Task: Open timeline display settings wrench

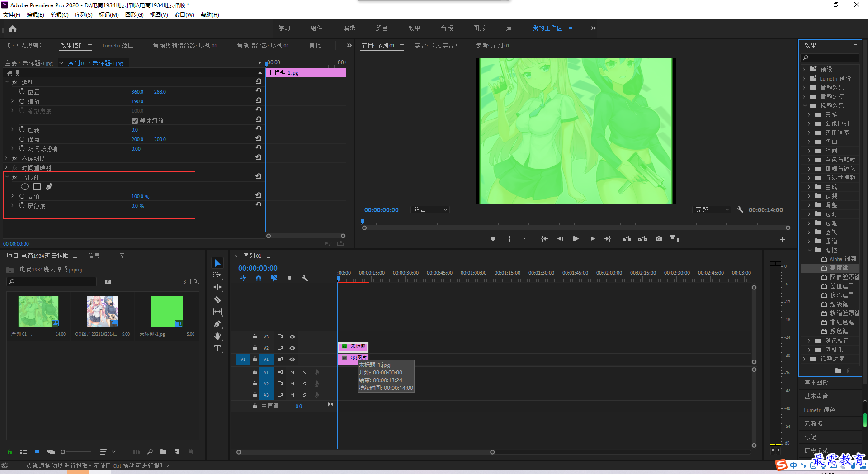Action: point(305,278)
